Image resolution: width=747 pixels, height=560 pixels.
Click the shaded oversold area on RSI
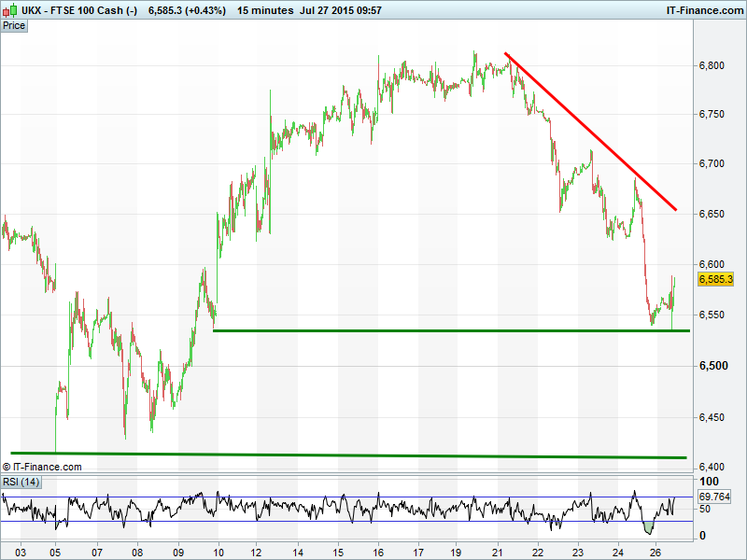647,528
